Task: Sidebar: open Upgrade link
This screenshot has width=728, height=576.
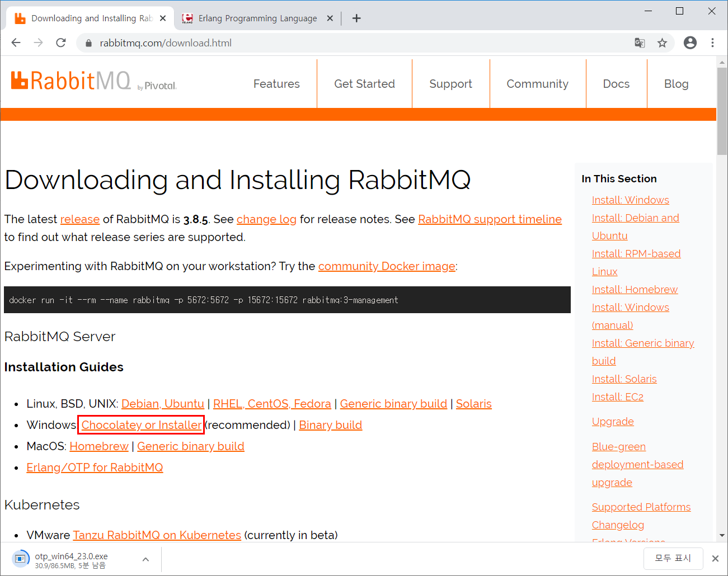Action: click(613, 422)
